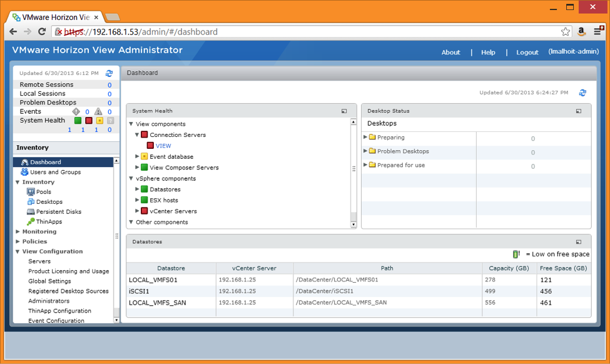Select the LOCAL_VMFS01 datastore row
Image resolution: width=610 pixels, height=364 pixels.
coord(358,280)
